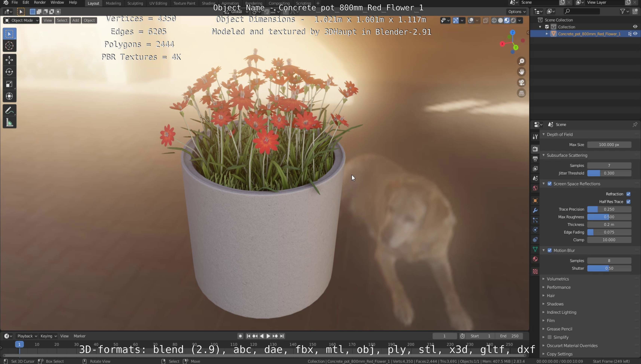
Task: Open the Material properties tab
Action: coord(535,259)
